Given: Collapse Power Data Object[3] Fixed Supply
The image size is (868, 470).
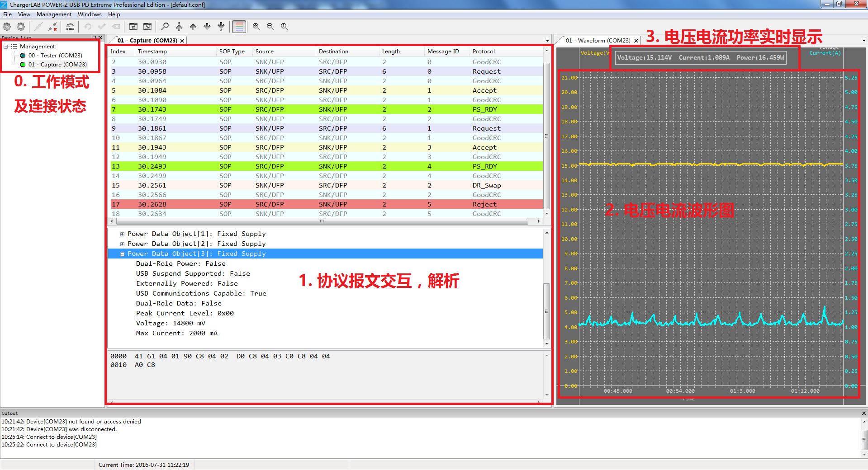Looking at the screenshot, I should 122,254.
